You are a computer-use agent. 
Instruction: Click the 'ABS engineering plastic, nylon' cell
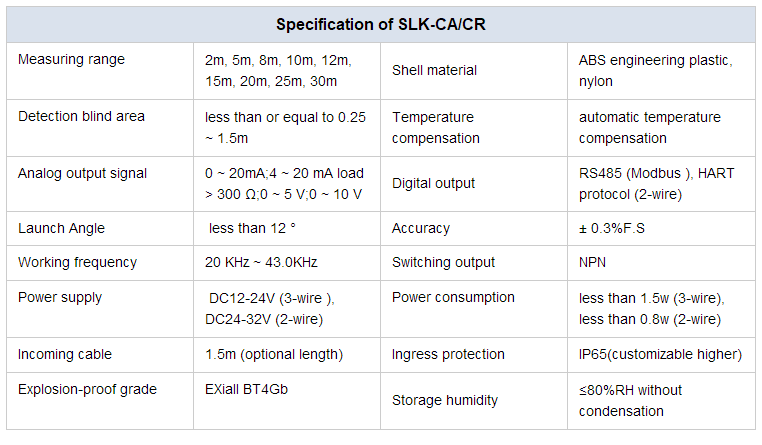pos(661,71)
